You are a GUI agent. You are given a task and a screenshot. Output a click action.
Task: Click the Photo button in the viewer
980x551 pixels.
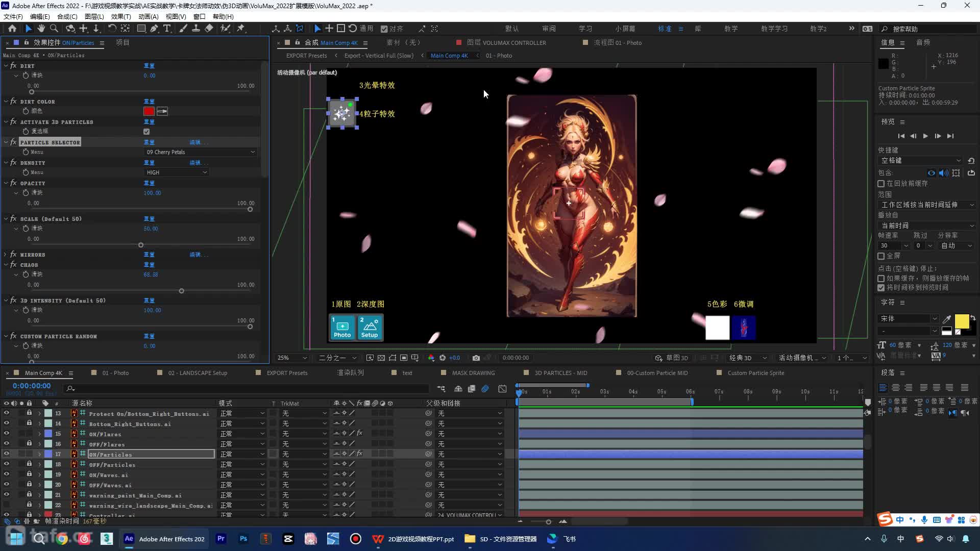(342, 328)
